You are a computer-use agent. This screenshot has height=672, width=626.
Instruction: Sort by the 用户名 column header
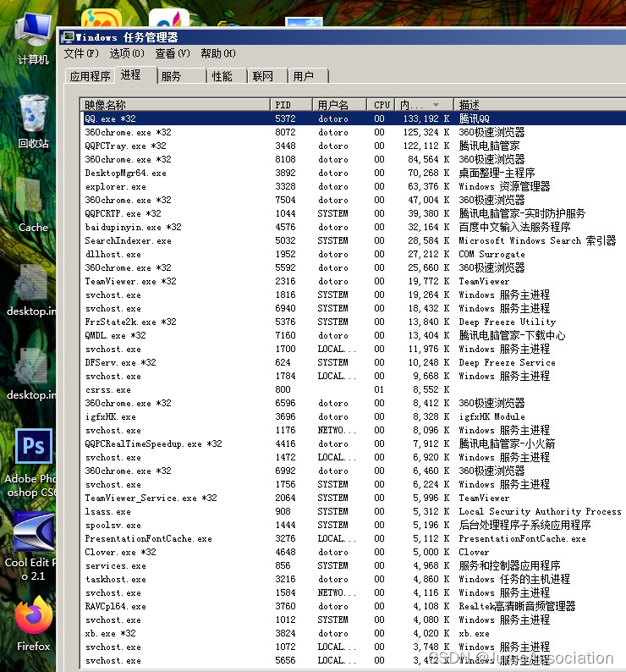pyautogui.click(x=340, y=105)
